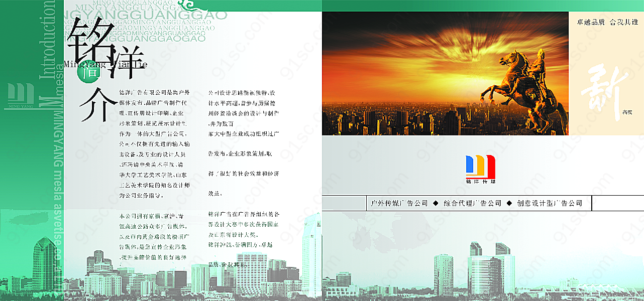Click the paragraph starting 公司设计思路新颖独特
644x301 pixels.
pos(244,143)
